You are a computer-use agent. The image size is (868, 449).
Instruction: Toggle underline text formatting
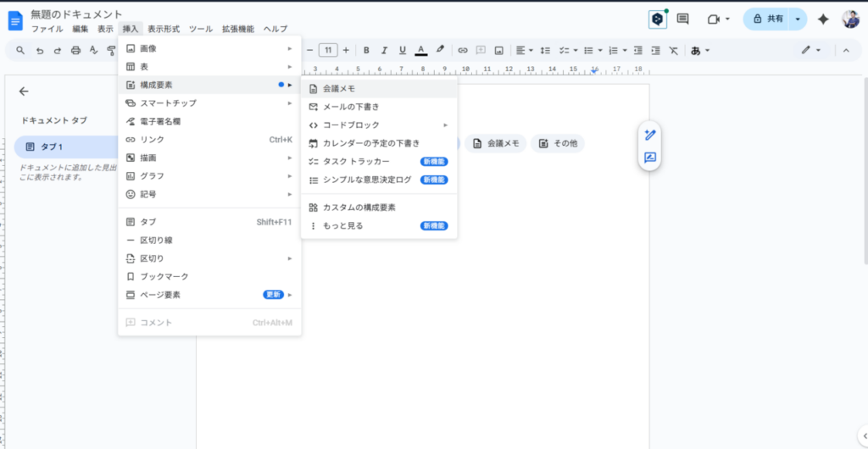click(402, 50)
